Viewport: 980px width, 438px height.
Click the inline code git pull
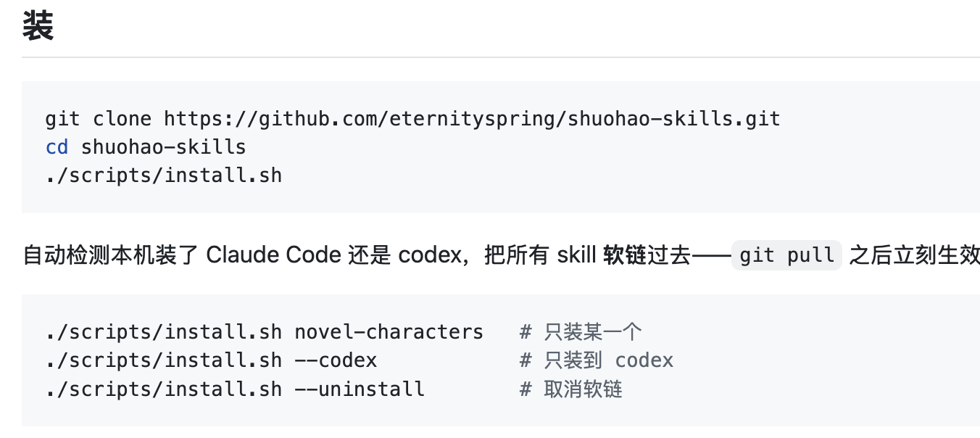tap(786, 255)
